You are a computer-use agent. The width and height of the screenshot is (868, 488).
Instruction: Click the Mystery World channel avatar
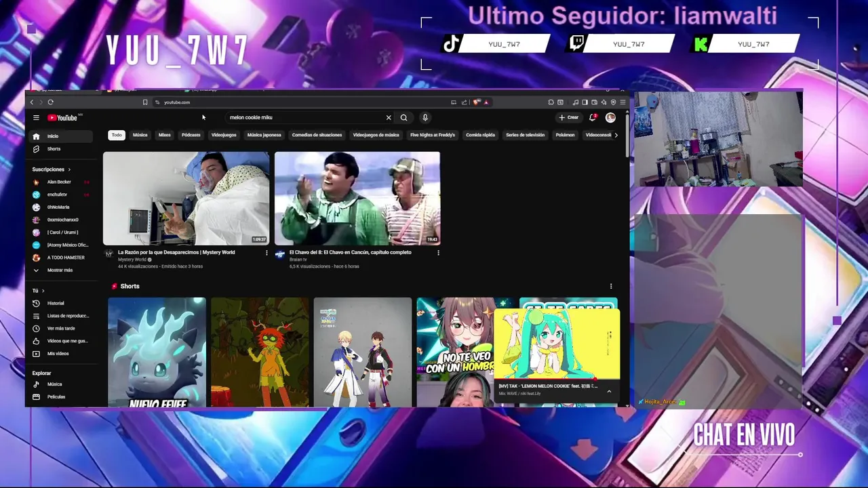click(108, 254)
